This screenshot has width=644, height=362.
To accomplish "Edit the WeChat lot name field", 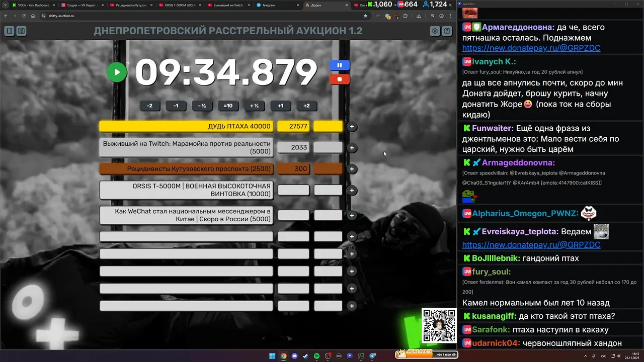I will (186, 215).
